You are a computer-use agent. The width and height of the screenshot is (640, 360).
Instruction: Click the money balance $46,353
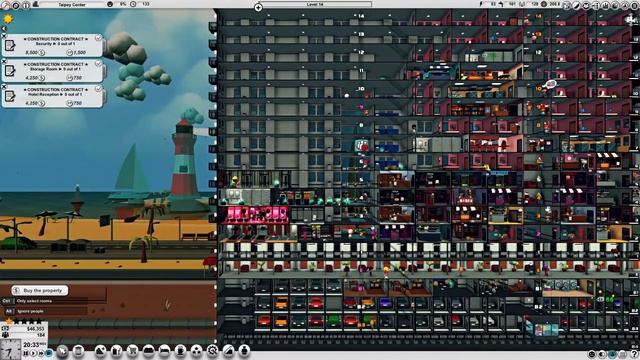point(36,328)
